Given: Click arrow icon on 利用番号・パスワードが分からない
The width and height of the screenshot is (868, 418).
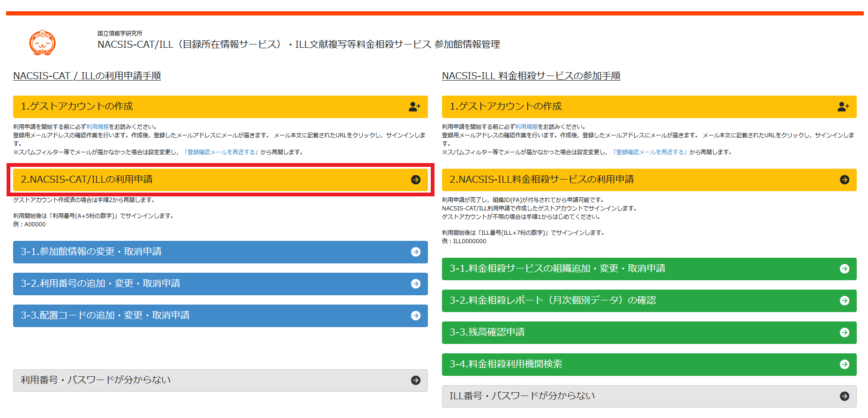Looking at the screenshot, I should [416, 381].
